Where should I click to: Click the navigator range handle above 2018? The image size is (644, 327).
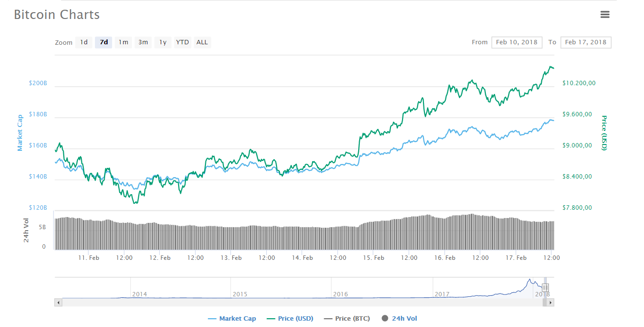coord(545,287)
